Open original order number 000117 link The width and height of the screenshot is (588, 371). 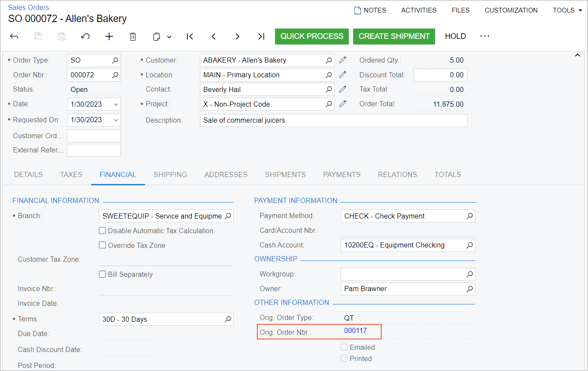point(355,331)
